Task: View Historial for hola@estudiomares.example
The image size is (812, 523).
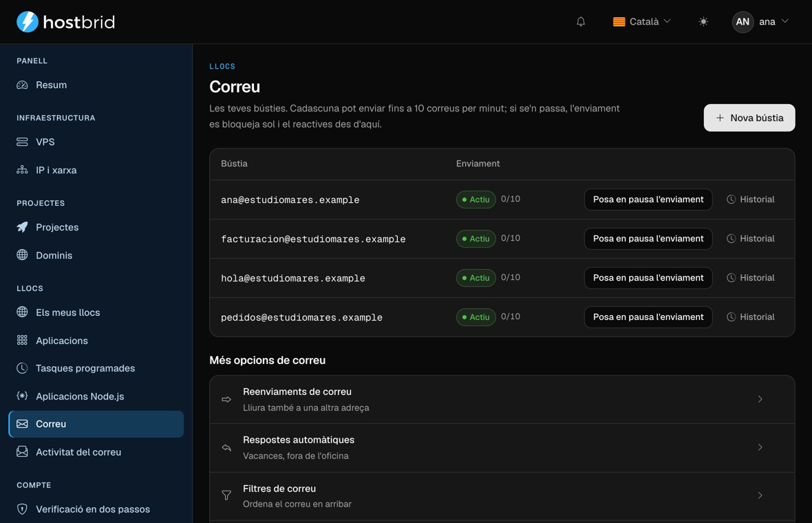Action: (x=750, y=278)
